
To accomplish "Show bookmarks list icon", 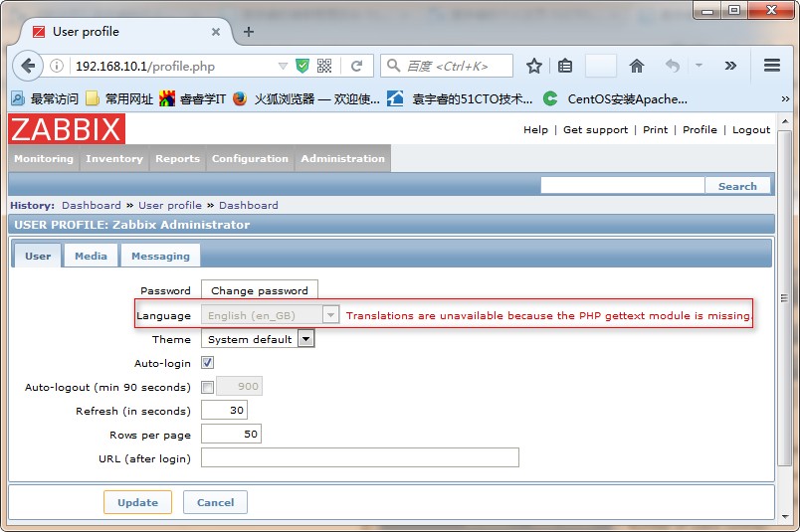I will (x=565, y=66).
